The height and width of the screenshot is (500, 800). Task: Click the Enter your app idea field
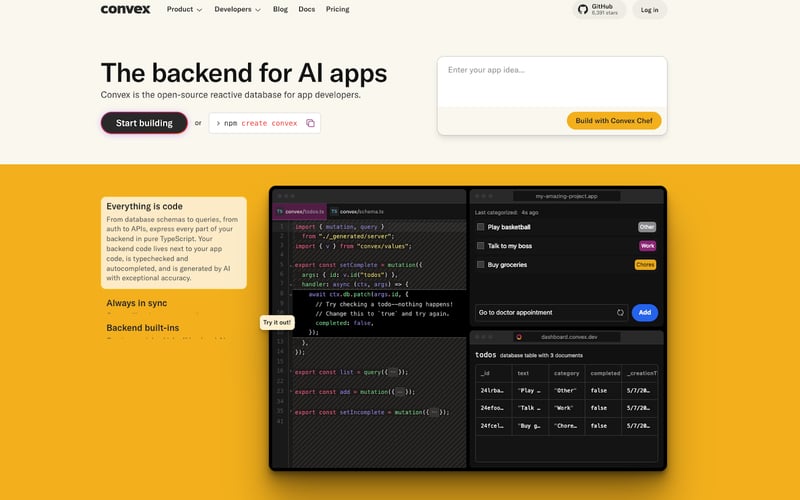(x=552, y=82)
